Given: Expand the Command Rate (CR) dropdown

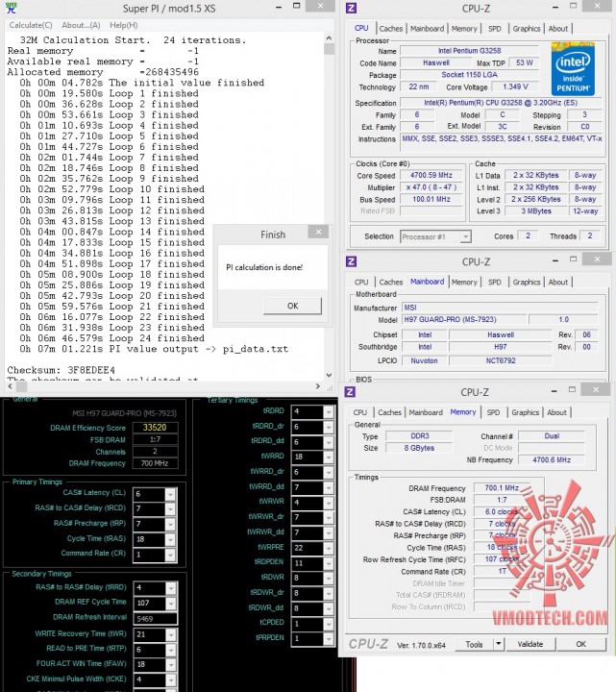Looking at the screenshot, I should click(x=170, y=555).
